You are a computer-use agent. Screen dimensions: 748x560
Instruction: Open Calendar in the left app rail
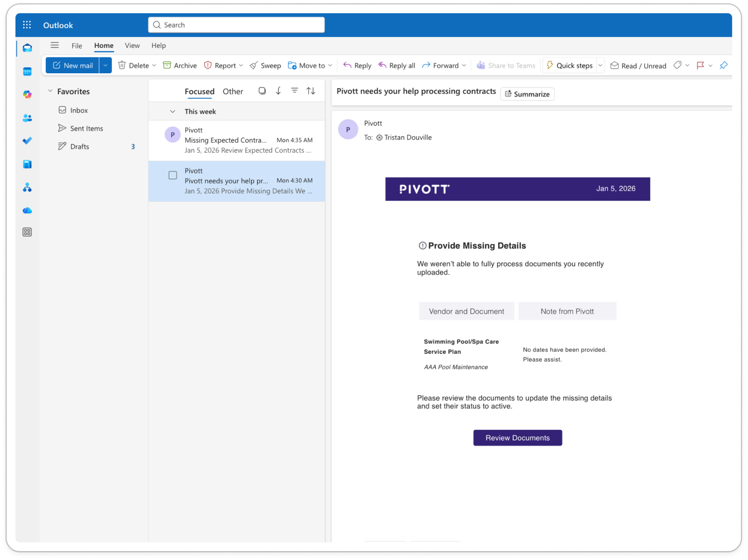coord(27,72)
